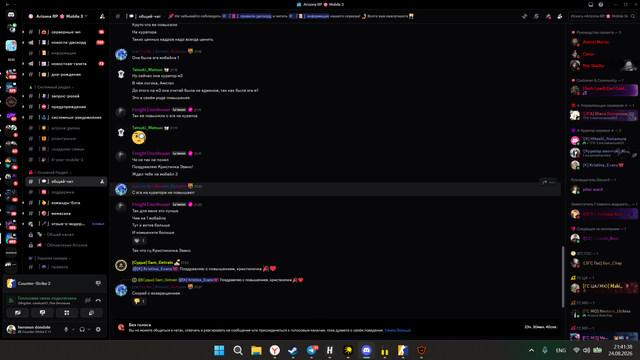Viewport: 640px width, 360px height.
Task: Show hidden system tray icons chevron
Action: 531,350
